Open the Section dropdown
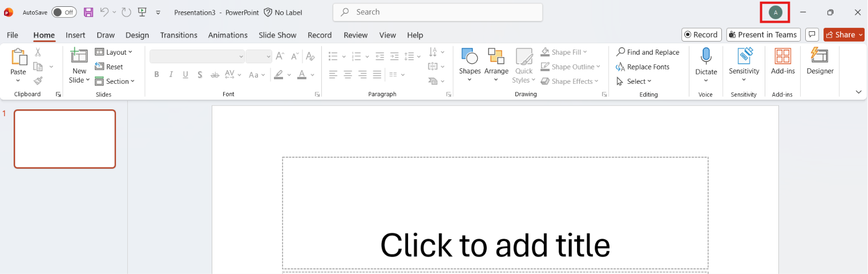Viewport: 868px width, 274px height. [115, 81]
